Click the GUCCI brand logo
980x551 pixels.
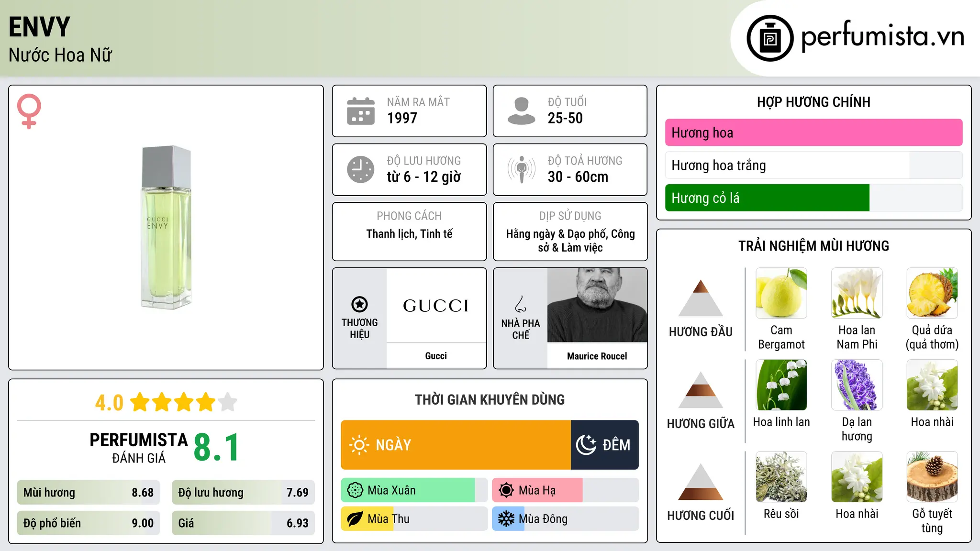(x=436, y=306)
